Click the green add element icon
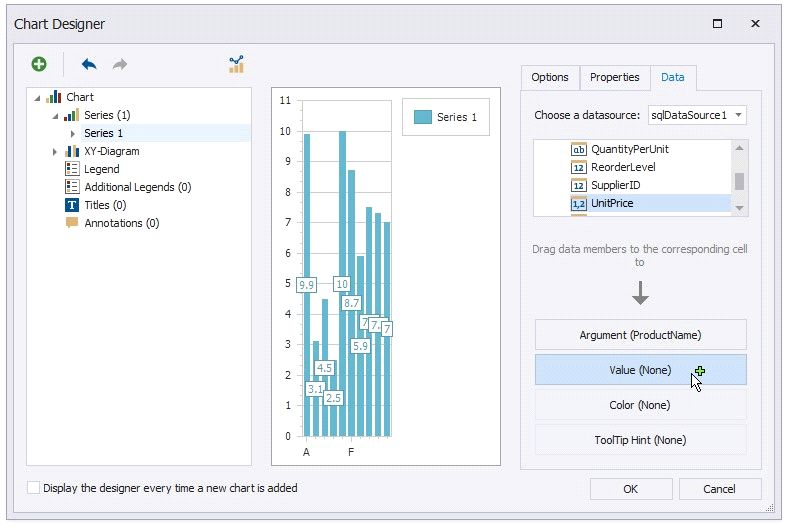This screenshot has height=528, width=788. point(39,64)
